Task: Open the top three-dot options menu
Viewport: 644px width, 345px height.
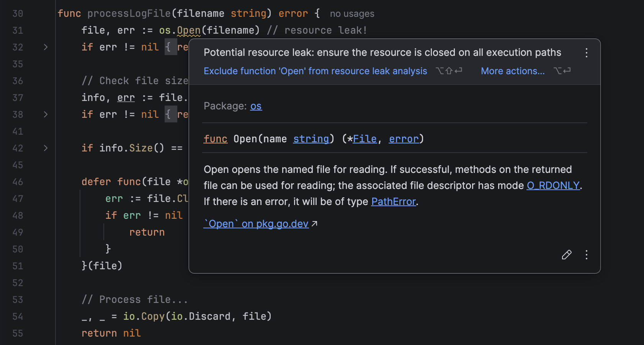Action: (x=586, y=53)
